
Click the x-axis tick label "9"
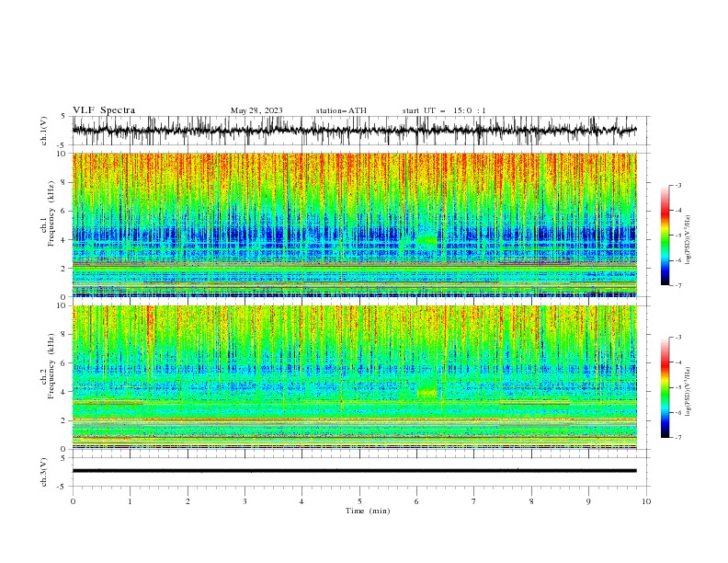point(588,501)
